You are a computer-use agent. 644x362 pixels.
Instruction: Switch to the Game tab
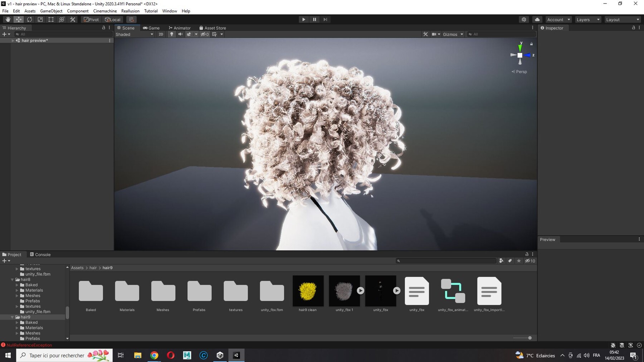pos(151,28)
